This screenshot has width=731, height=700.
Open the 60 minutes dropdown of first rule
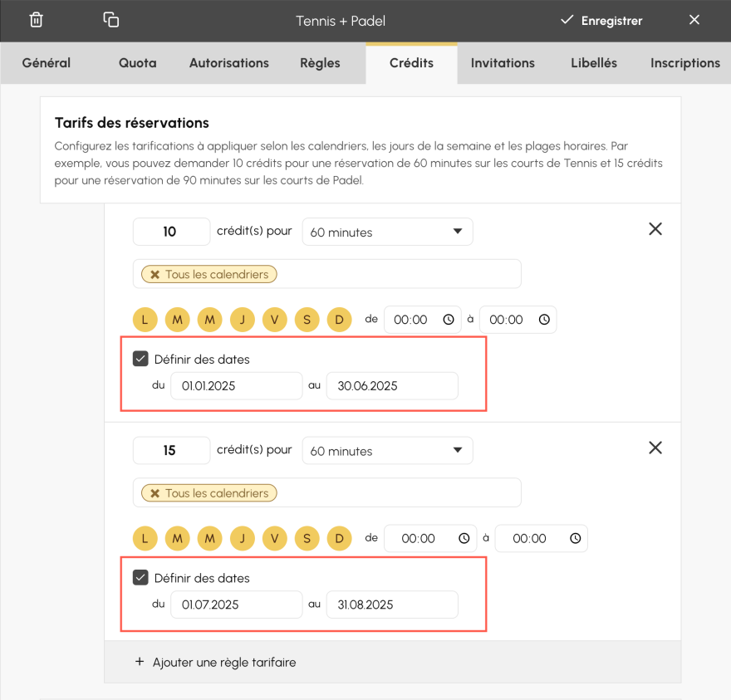(387, 232)
